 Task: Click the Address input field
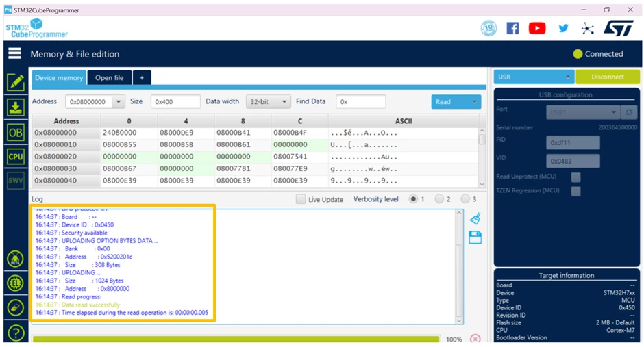click(88, 102)
